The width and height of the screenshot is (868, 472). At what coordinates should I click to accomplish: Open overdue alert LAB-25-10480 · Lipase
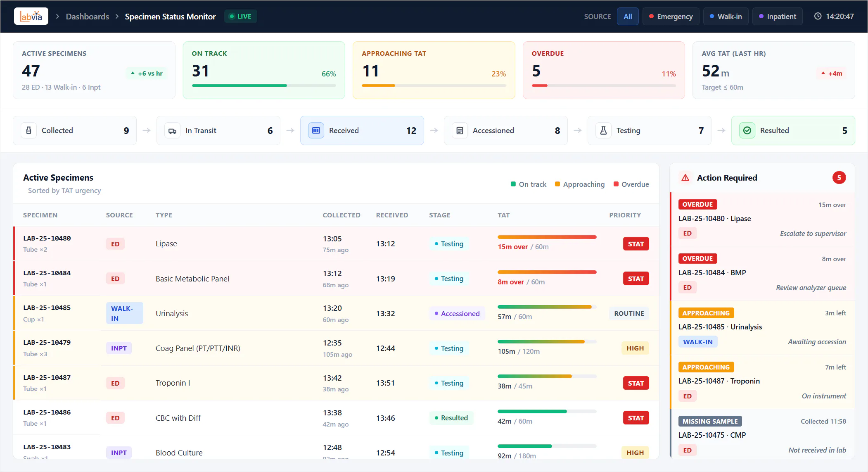[x=762, y=219]
